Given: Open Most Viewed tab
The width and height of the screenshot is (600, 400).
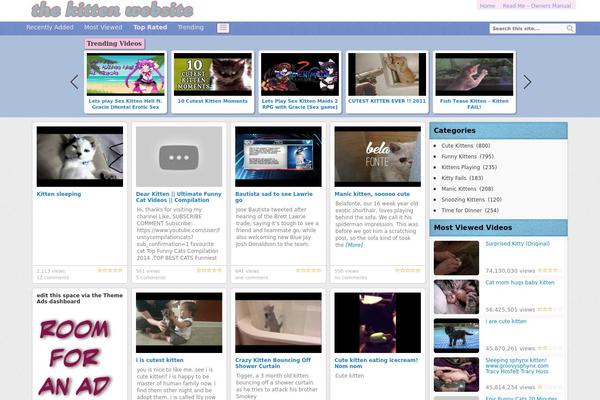Looking at the screenshot, I should [103, 28].
